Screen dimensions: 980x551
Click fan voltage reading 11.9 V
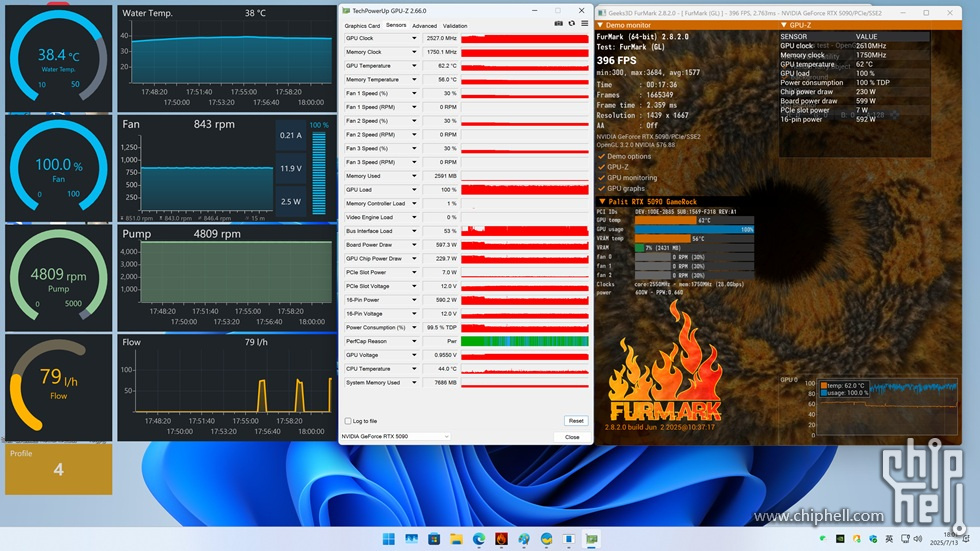pyautogui.click(x=291, y=168)
